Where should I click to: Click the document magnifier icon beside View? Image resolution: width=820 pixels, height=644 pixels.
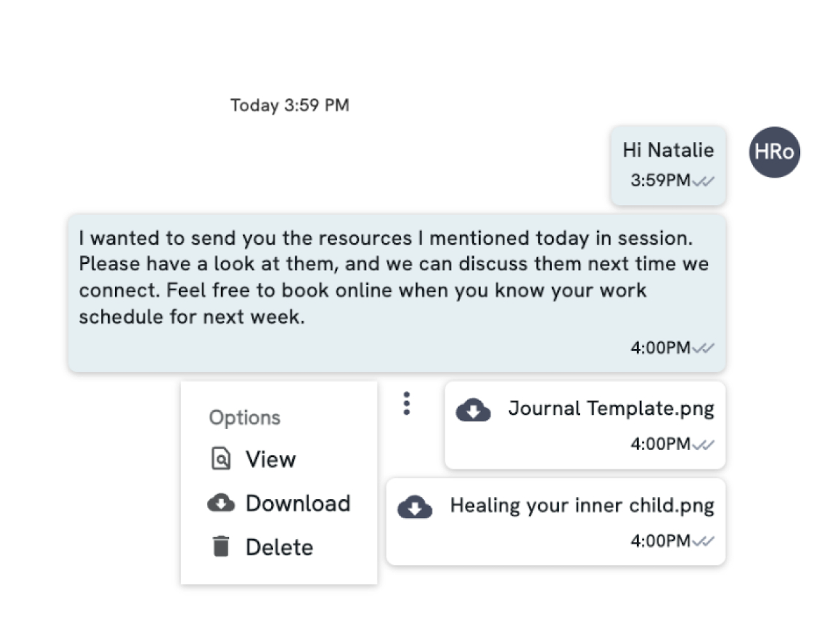221,459
